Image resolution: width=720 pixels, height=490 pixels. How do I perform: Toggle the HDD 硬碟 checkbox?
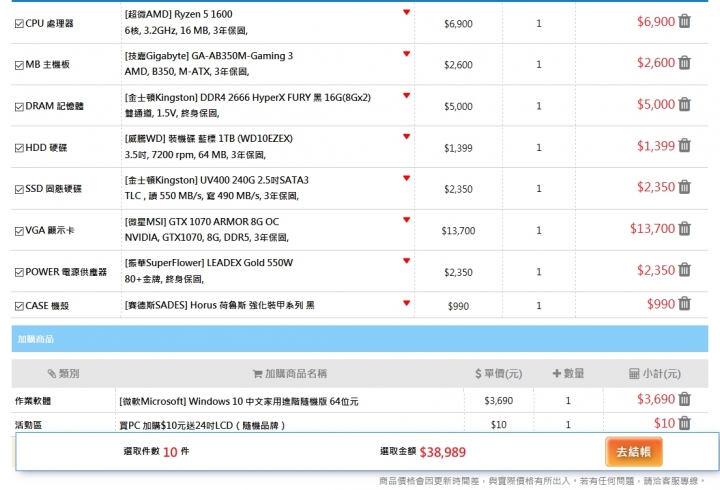(19, 148)
